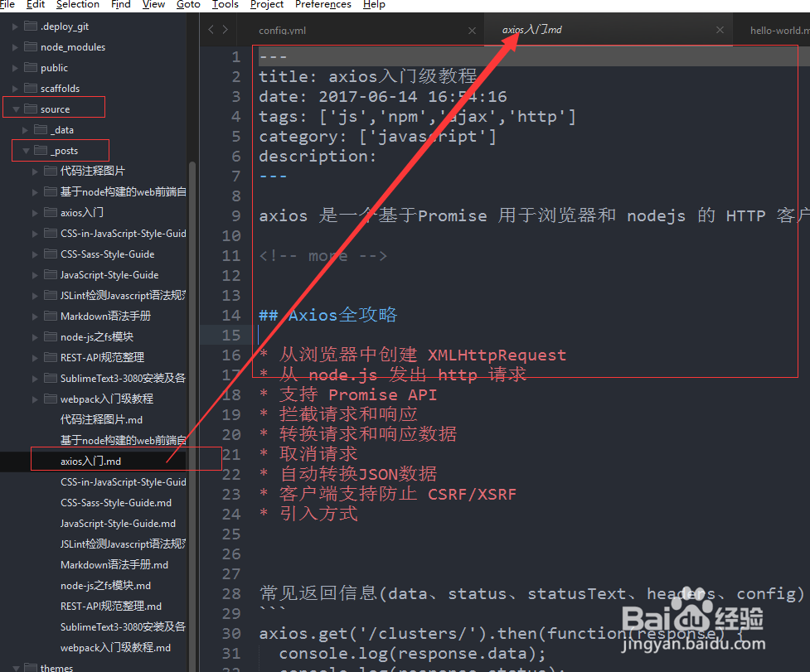
Task: Go to next tab with right arrow
Action: 226,30
